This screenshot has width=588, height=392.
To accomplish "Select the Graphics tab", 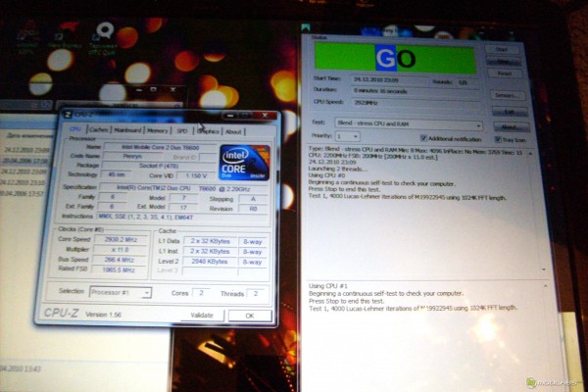I will pos(208,131).
